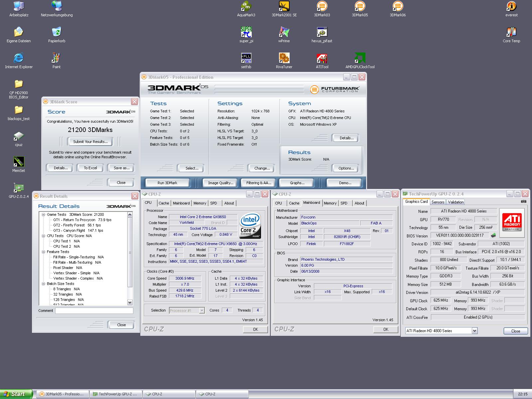Open the Windows Start menu
The image size is (532, 399).
[x=16, y=394]
